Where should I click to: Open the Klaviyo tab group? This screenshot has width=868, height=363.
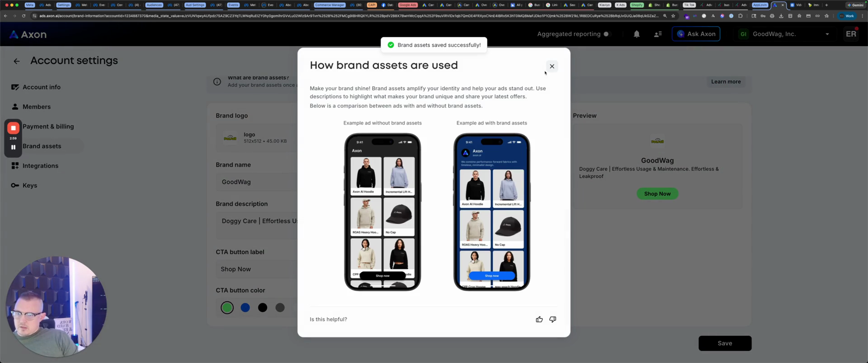pos(604,5)
